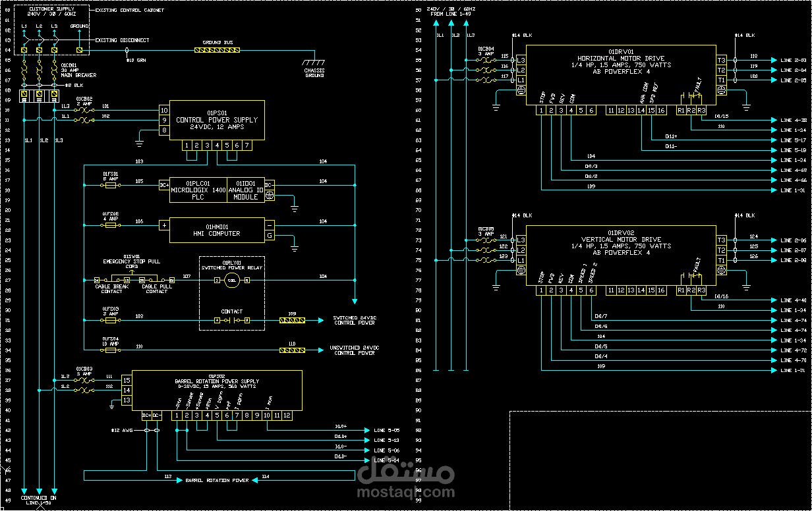
Task: Click the 'LINE 4-68' reference
Action: [x=793, y=170]
